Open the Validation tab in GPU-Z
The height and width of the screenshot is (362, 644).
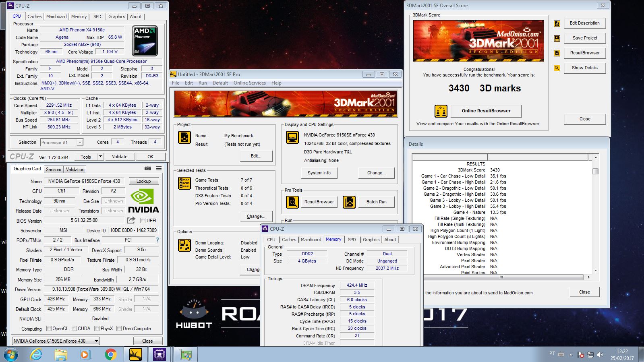pos(75,170)
